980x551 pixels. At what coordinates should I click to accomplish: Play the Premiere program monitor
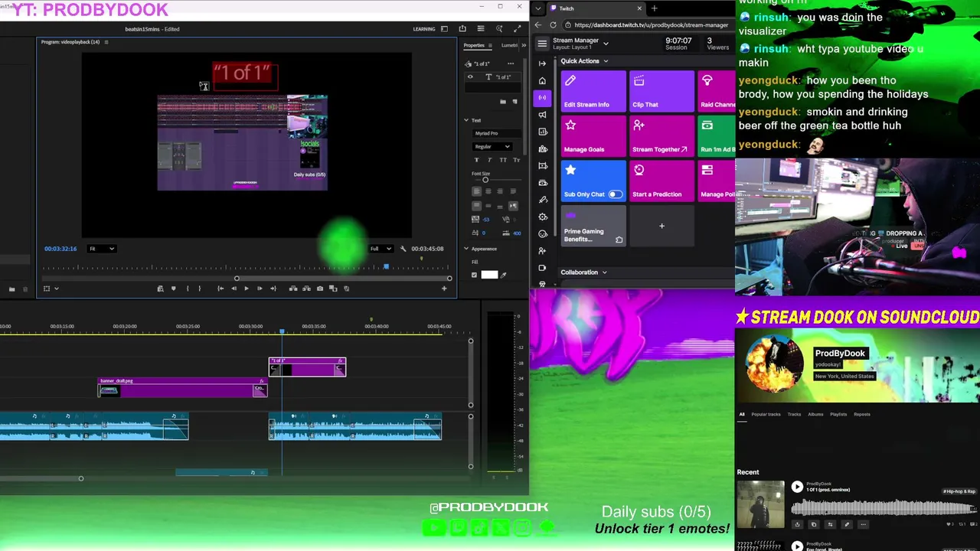pos(247,289)
